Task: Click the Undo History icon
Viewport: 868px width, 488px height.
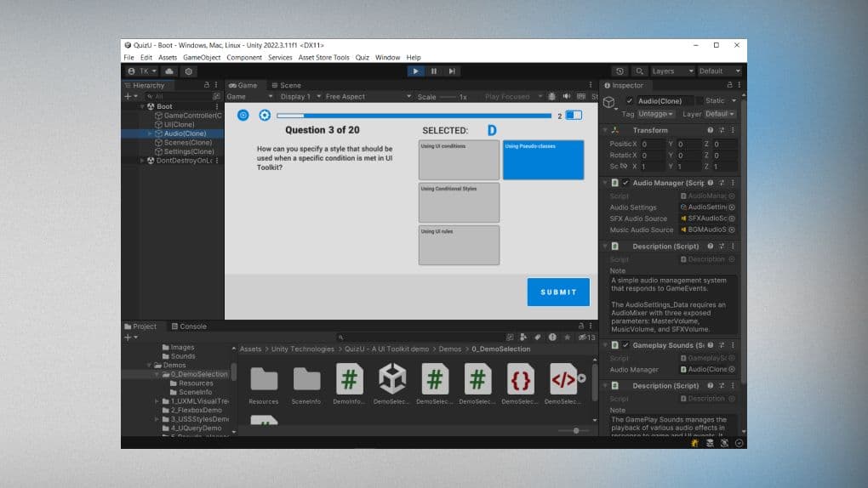Action: pos(620,71)
